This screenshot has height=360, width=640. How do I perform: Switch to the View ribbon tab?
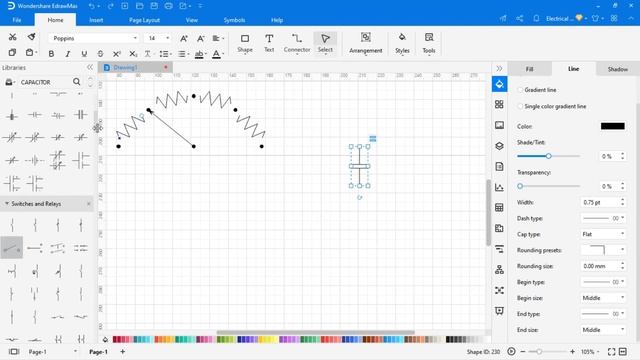point(192,20)
